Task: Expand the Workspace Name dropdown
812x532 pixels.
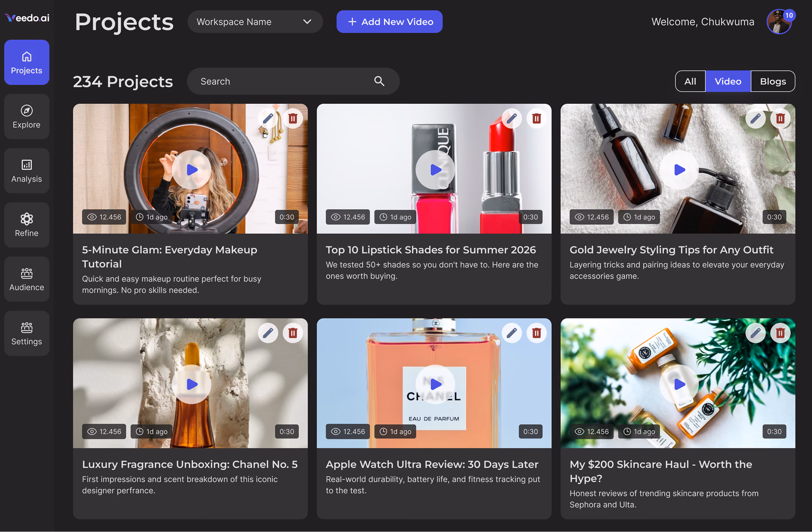Action: pos(255,22)
